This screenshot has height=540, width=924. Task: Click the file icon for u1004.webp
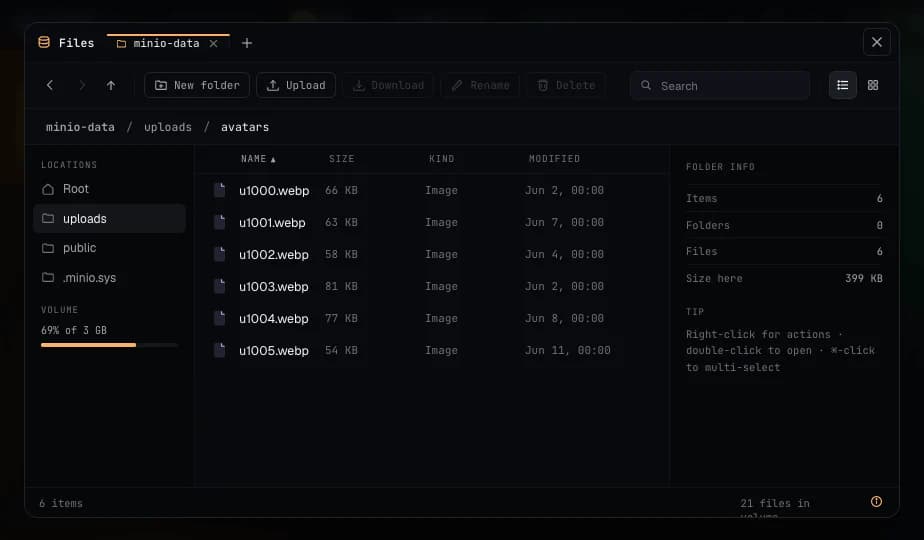(220, 318)
